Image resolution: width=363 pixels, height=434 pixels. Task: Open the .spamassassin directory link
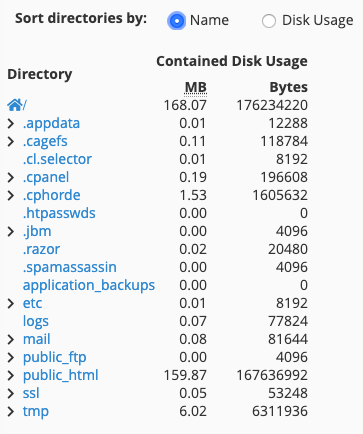click(x=70, y=268)
